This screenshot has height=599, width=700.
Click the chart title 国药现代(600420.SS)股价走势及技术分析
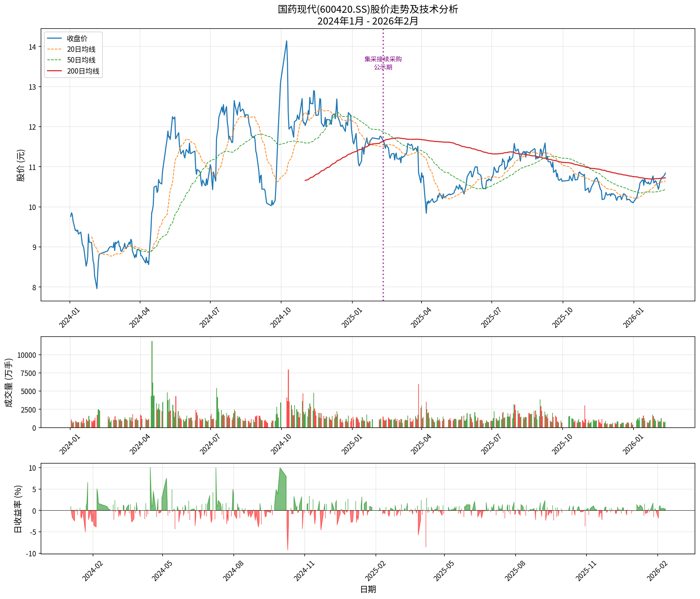point(367,9)
